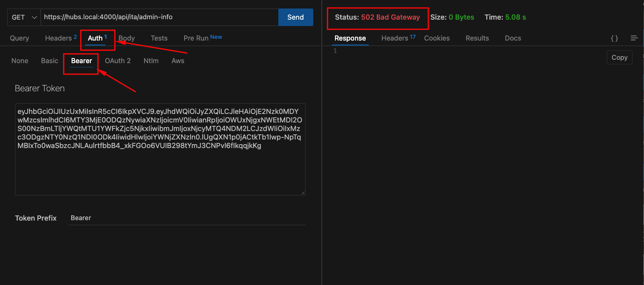Open the Docs tab
Screen dimensions: 644x285
[512, 38]
